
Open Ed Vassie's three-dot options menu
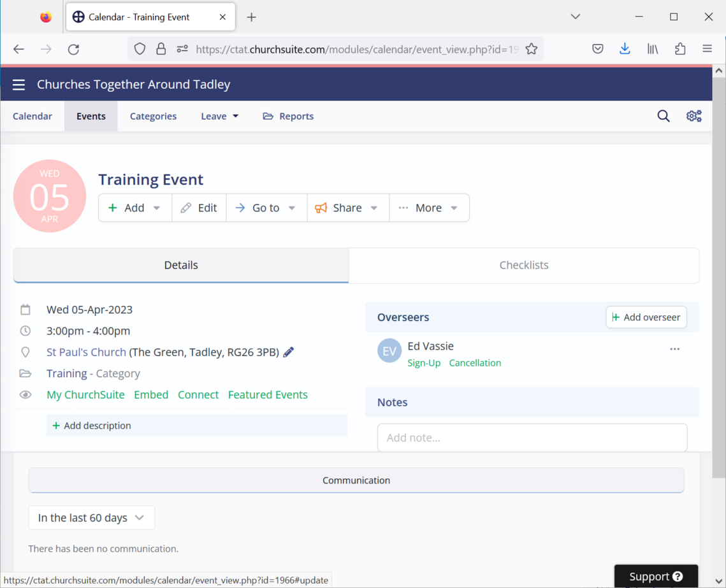tap(674, 349)
